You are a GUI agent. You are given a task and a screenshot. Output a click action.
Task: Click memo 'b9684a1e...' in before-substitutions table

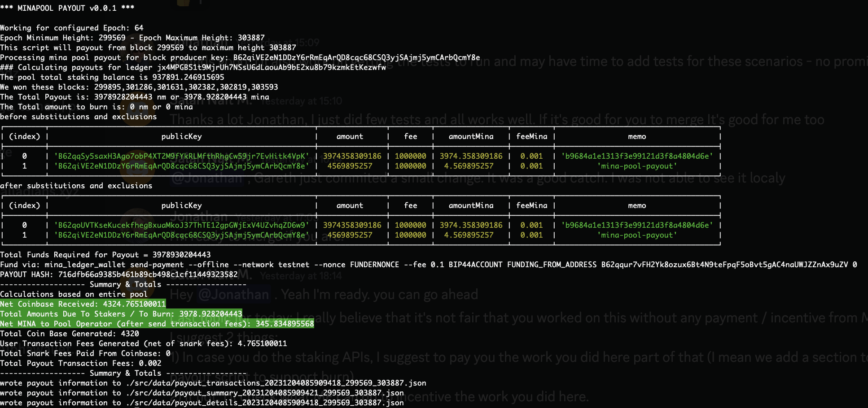point(637,156)
